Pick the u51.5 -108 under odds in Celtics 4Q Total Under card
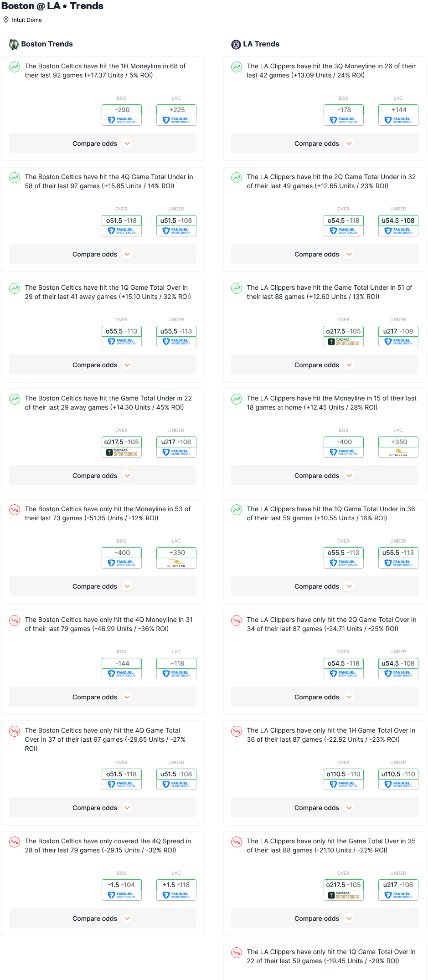Screen dimensions: 428x980 click(176, 221)
